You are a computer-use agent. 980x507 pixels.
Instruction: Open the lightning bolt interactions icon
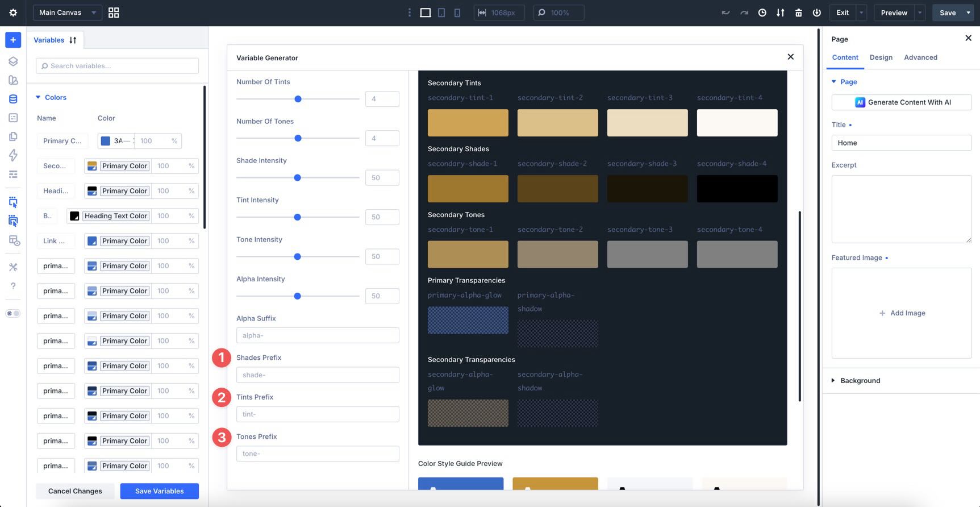(x=13, y=155)
